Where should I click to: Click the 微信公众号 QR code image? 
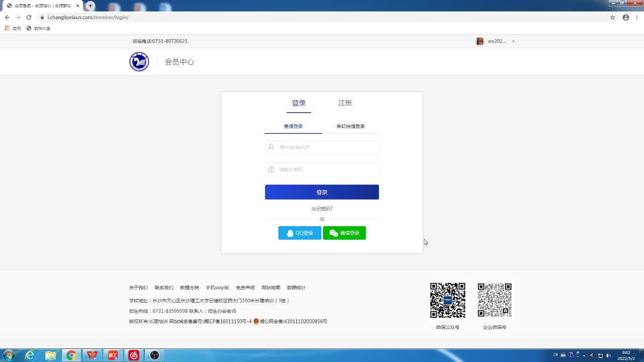pyautogui.click(x=447, y=300)
